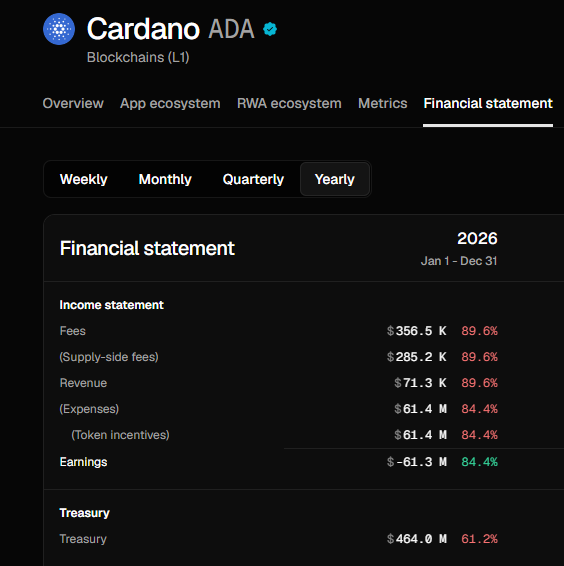
Task: Click the green 84.4% earnings change
Action: click(x=480, y=462)
